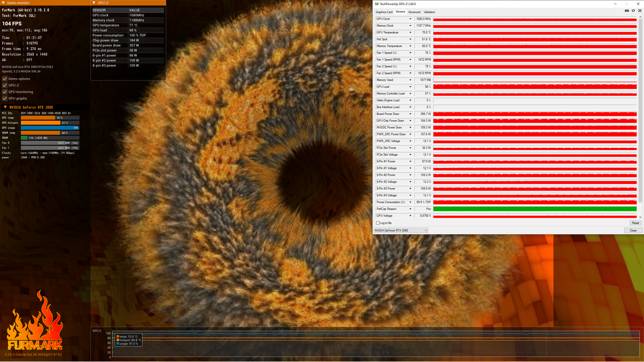Click the Close button in GPU-Z
This screenshot has width=644, height=362.
click(x=633, y=231)
